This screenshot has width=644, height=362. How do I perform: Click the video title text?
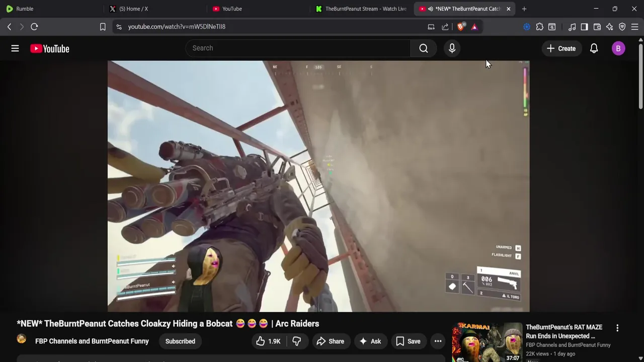click(168, 324)
